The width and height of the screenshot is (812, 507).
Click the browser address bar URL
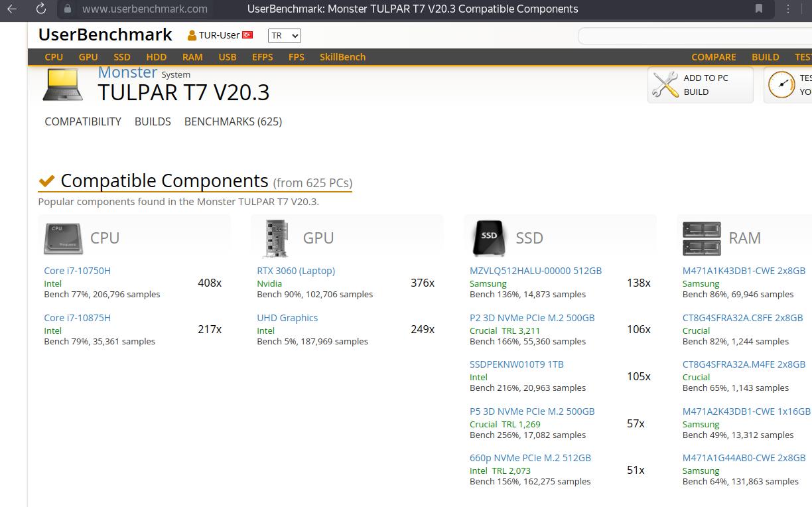tap(145, 9)
